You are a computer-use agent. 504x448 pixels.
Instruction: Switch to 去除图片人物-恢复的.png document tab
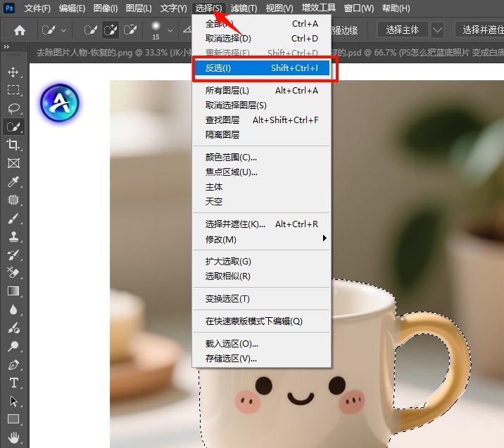pyautogui.click(x=113, y=53)
